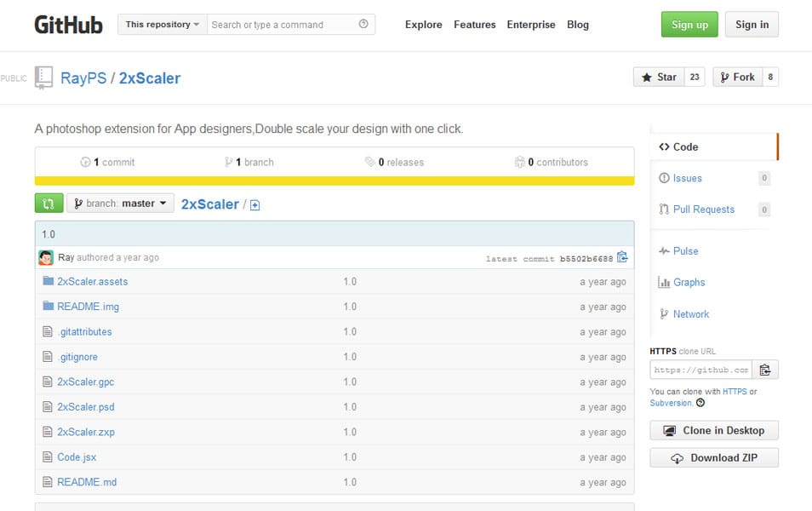Click the search help question-mark icon
This screenshot has width=812, height=511.
pos(363,24)
